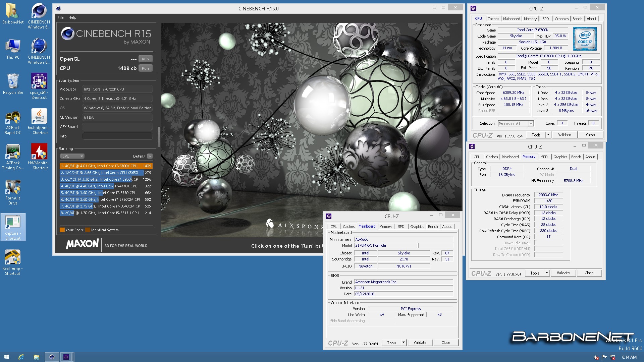
Task: Open the hwbotprime shortcut icon
Action: [39, 121]
